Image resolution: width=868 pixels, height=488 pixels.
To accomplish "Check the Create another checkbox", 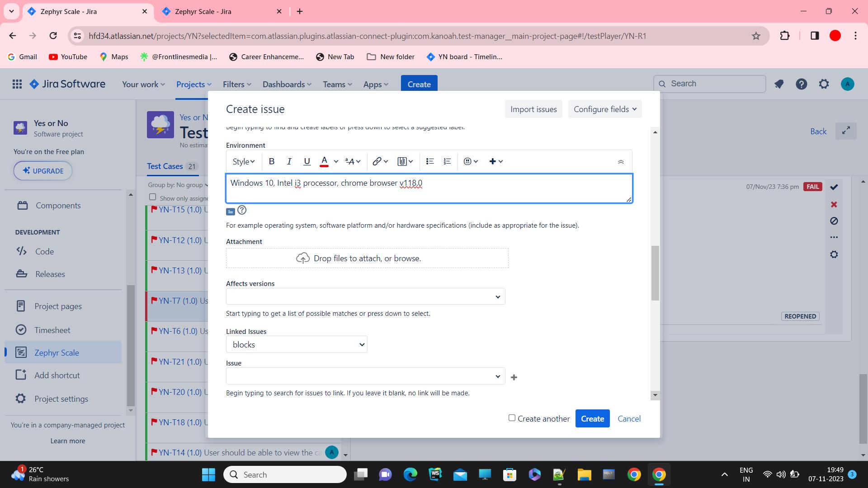I will pos(512,418).
